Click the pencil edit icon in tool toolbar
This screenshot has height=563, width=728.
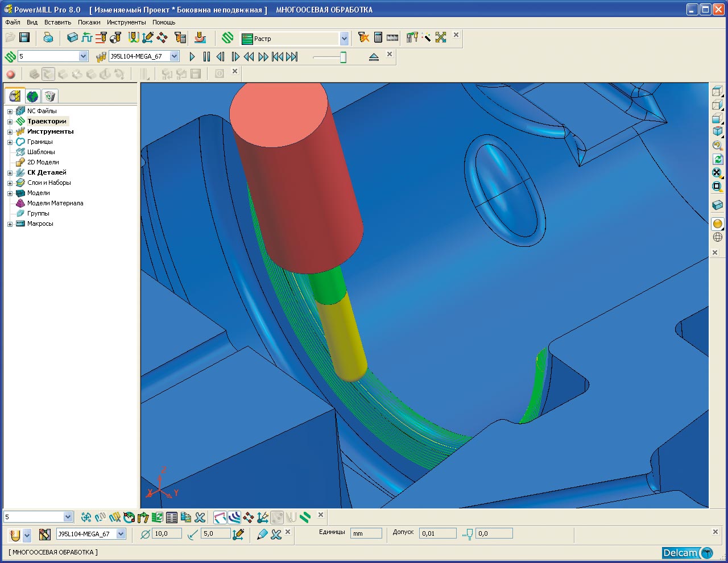tap(262, 534)
